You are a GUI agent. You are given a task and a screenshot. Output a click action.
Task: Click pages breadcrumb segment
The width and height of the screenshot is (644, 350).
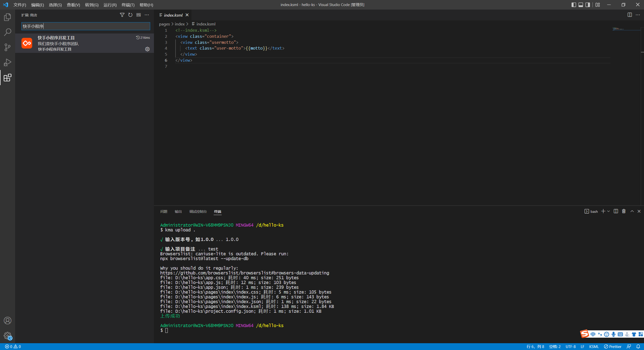(x=164, y=24)
